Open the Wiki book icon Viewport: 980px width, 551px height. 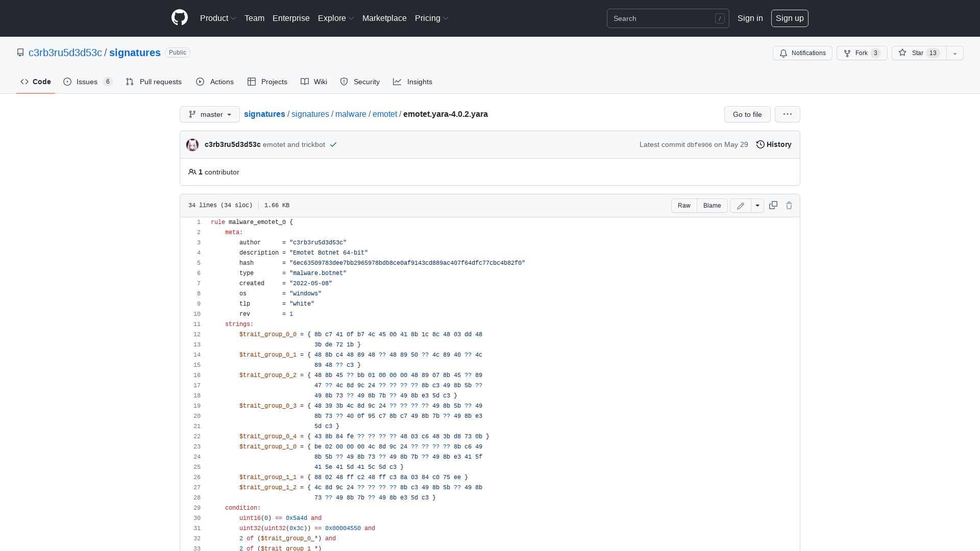pos(304,82)
